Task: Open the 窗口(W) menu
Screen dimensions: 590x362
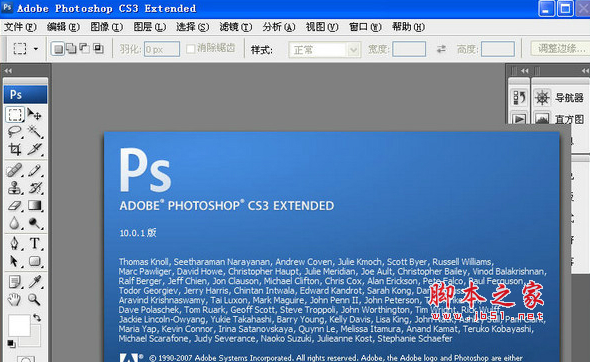Action: pos(365,27)
